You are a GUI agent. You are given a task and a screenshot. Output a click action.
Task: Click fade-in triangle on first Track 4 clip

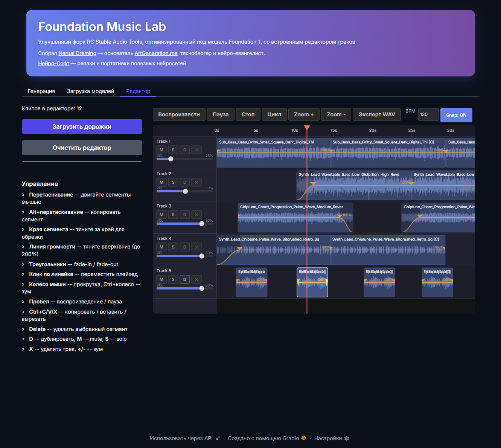click(240, 248)
